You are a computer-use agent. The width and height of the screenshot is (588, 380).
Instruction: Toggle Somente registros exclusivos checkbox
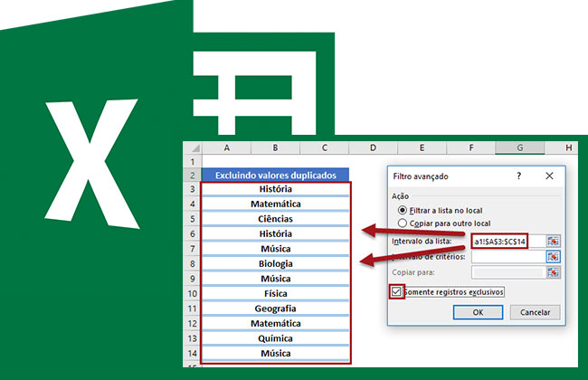(x=396, y=292)
